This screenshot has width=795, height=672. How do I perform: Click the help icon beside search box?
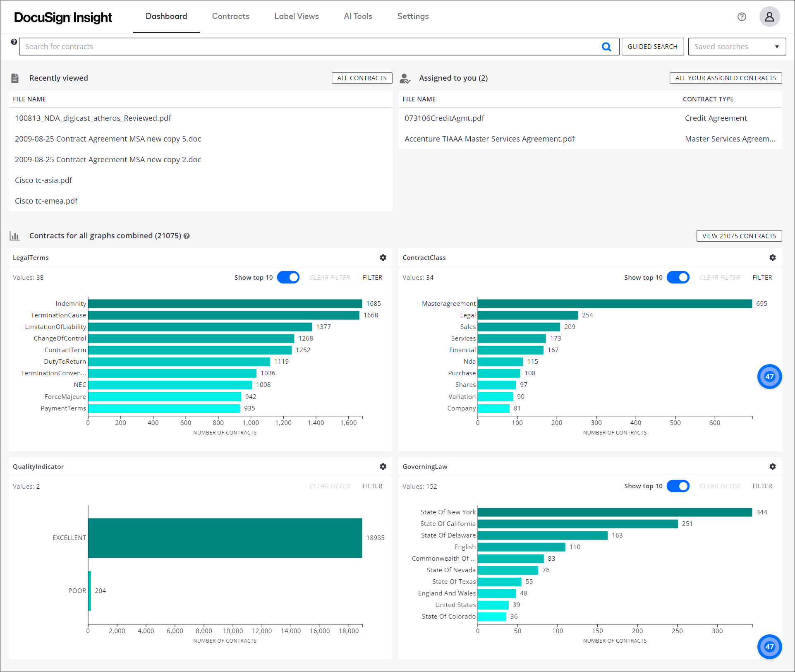[x=14, y=42]
